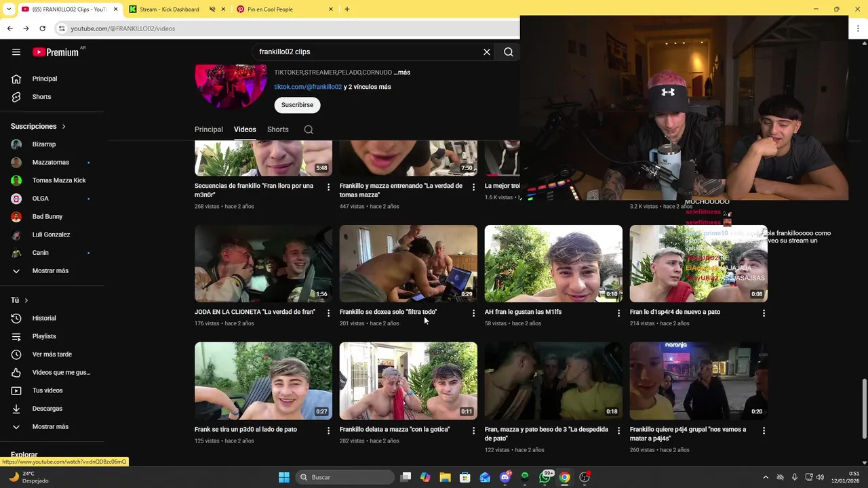Click the magnifier search button beside search box

(x=509, y=52)
